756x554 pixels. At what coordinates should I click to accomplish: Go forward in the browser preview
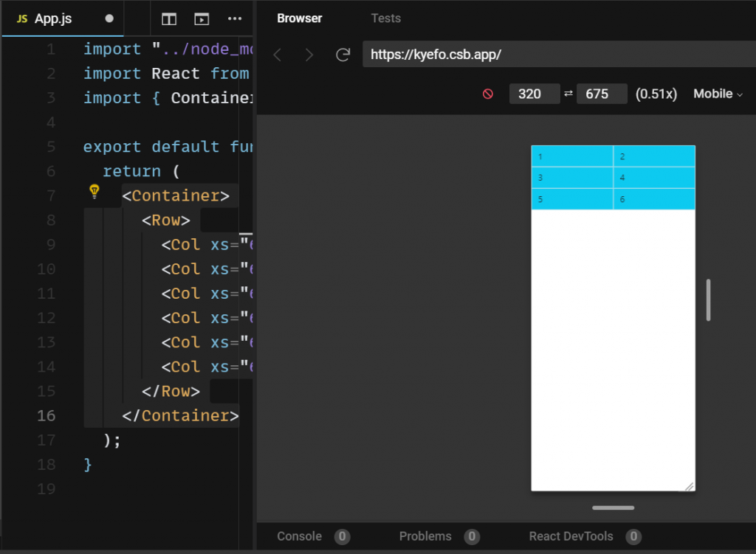point(309,55)
